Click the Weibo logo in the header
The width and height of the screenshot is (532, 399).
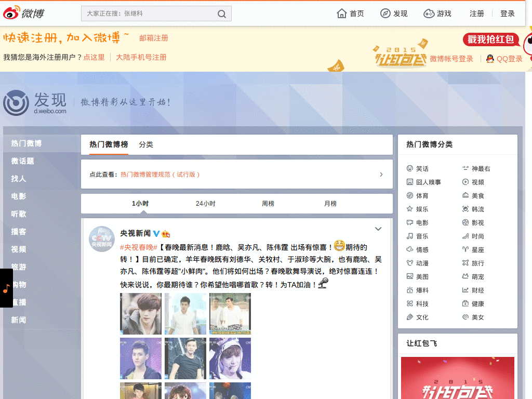[24, 13]
